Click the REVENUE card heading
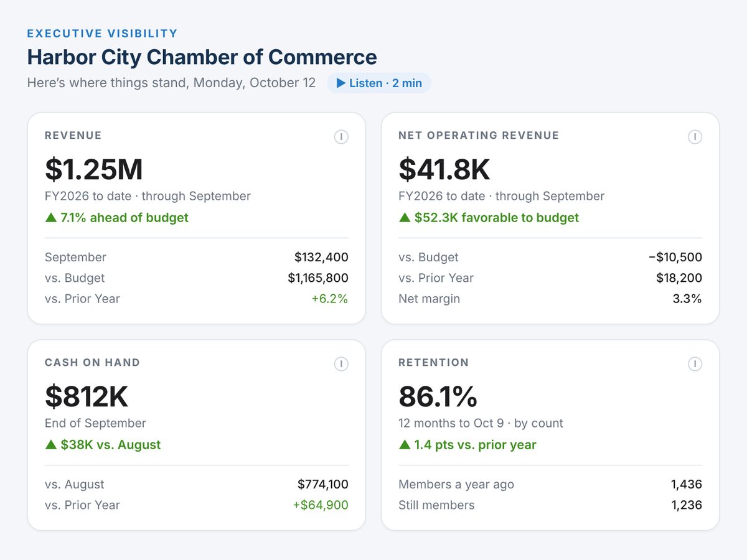Viewport: 747px width, 560px height. click(x=73, y=136)
